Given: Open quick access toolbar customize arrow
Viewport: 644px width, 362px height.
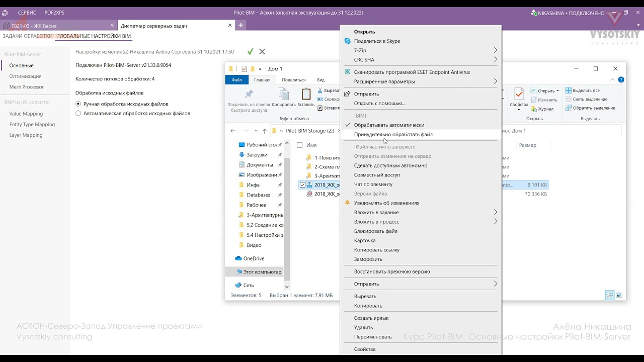Looking at the screenshot, I should pyautogui.click(x=260, y=69).
